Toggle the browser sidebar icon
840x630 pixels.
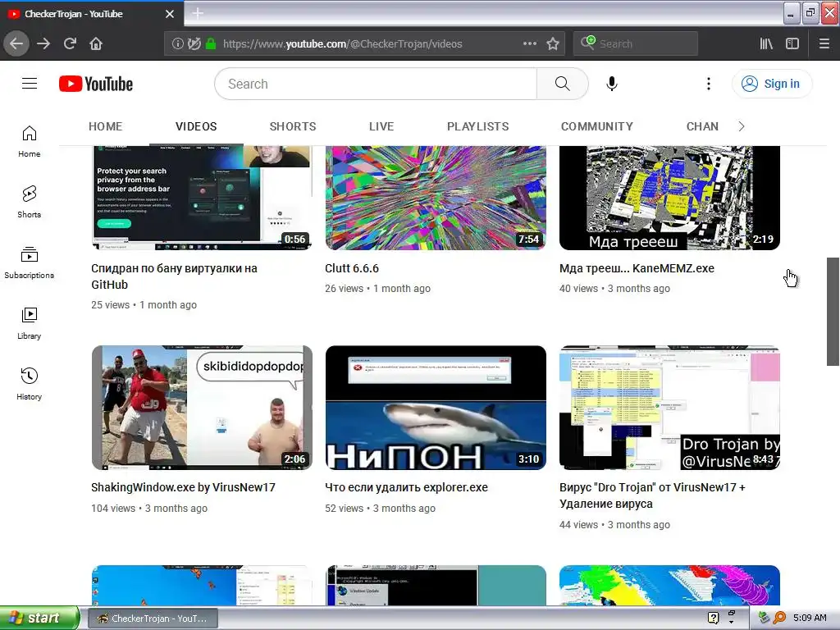click(792, 44)
